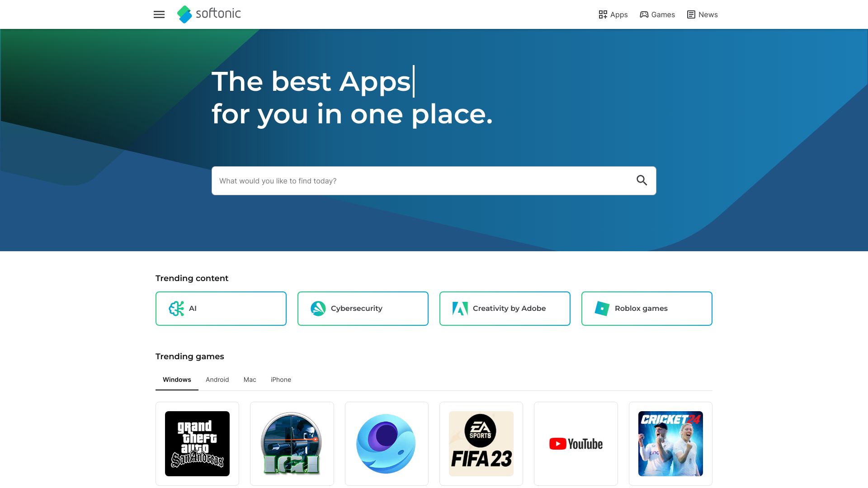
Task: Go to the News section
Action: coord(703,14)
